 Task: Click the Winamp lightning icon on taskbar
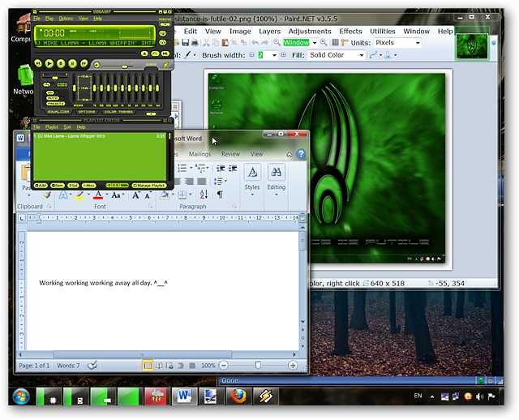(266, 396)
